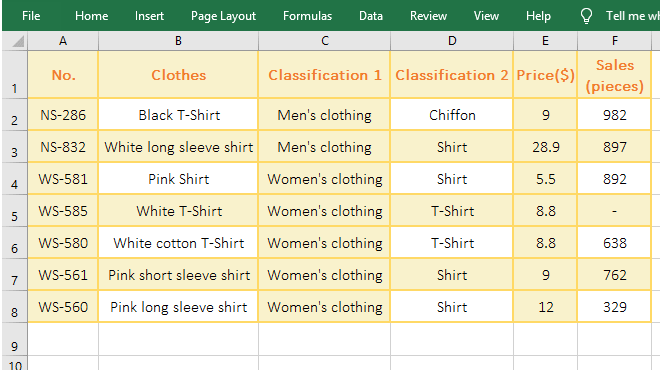
Task: Click the Tell me lightbulb icon
Action: (586, 16)
